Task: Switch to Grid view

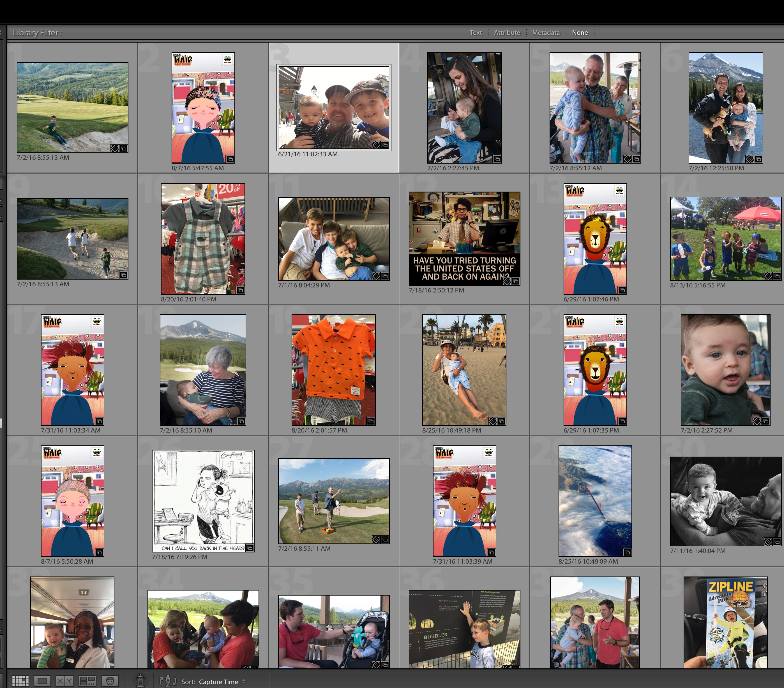Action: (20, 681)
